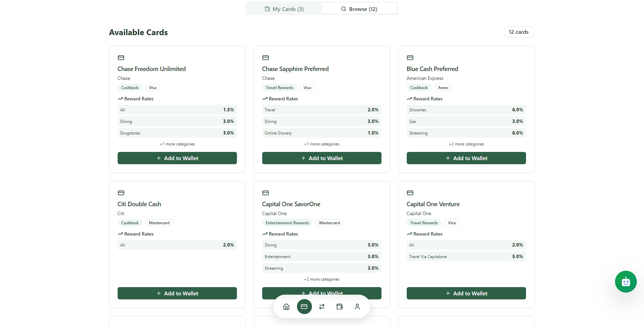
Task: Click the Amex tag on Blue Cash Preferred
Action: (x=443, y=88)
